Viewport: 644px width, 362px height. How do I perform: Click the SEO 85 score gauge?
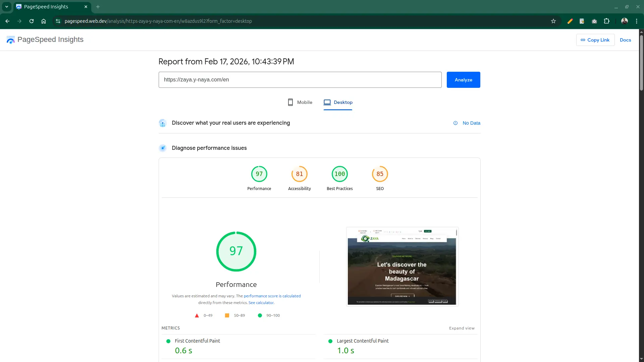[380, 174]
